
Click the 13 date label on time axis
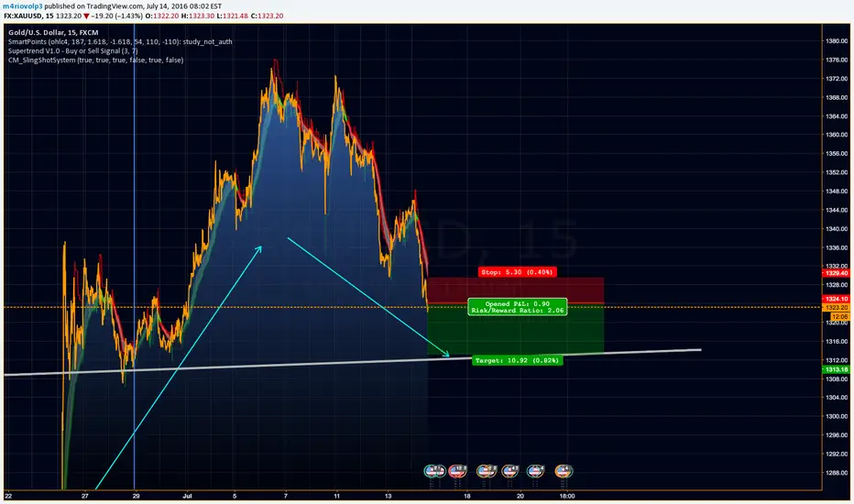[x=389, y=496]
